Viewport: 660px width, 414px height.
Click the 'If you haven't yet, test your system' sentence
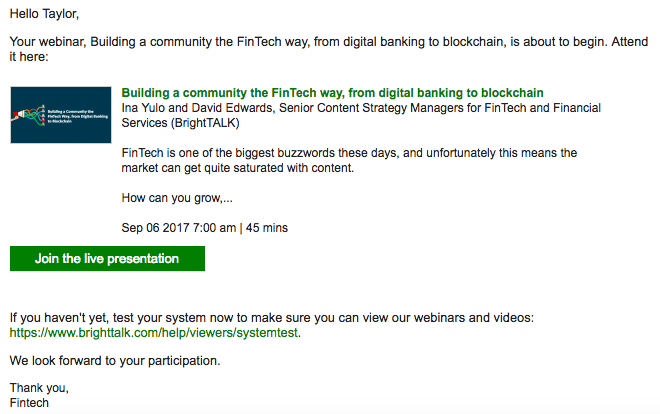[271, 318]
